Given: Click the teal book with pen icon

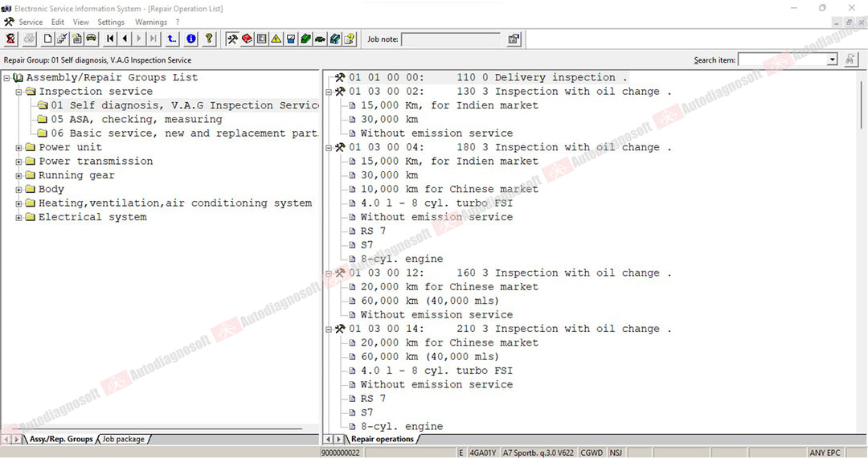Looking at the screenshot, I should point(335,39).
